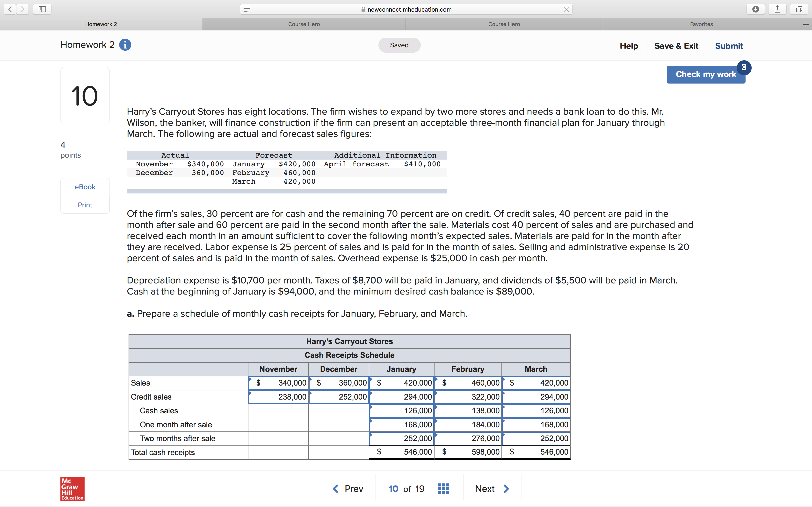
Task: Open the tab overview icon
Action: point(799,9)
